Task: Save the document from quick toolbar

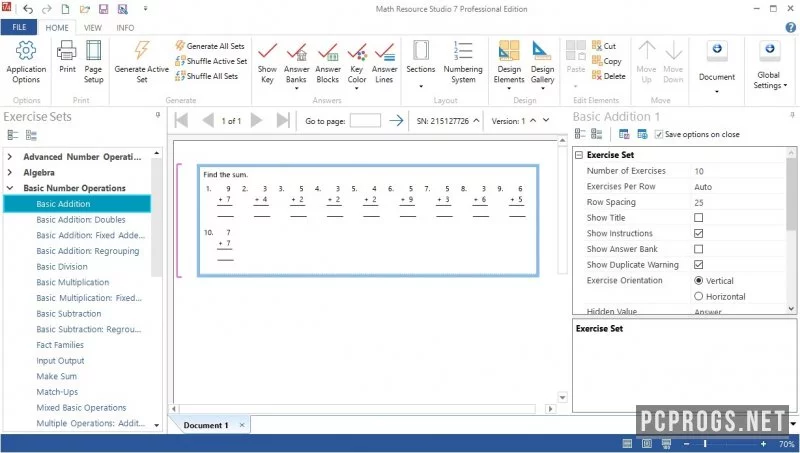Action: (x=103, y=9)
